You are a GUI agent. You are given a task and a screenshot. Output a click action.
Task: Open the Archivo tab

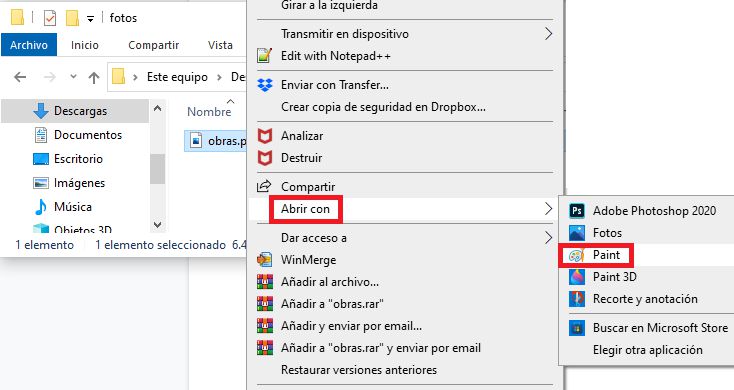pos(29,45)
